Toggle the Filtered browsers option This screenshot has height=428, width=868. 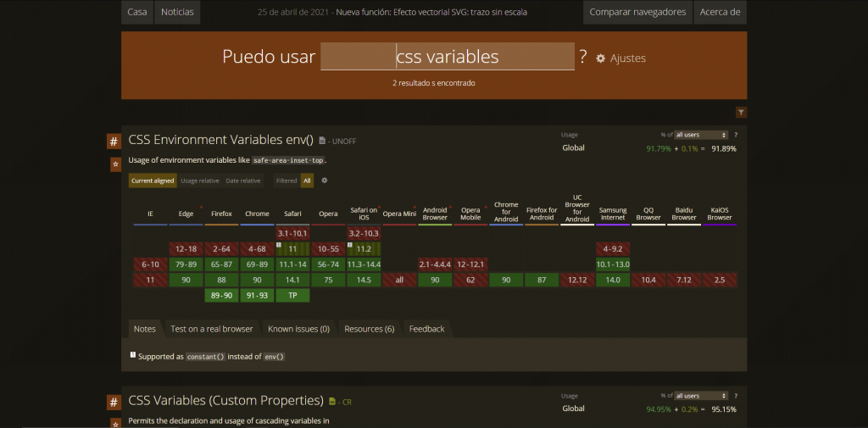pos(287,181)
